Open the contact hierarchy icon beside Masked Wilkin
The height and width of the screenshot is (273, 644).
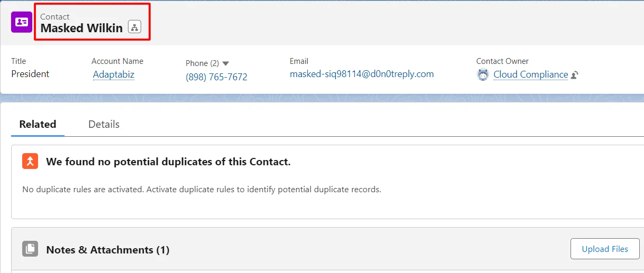point(134,27)
